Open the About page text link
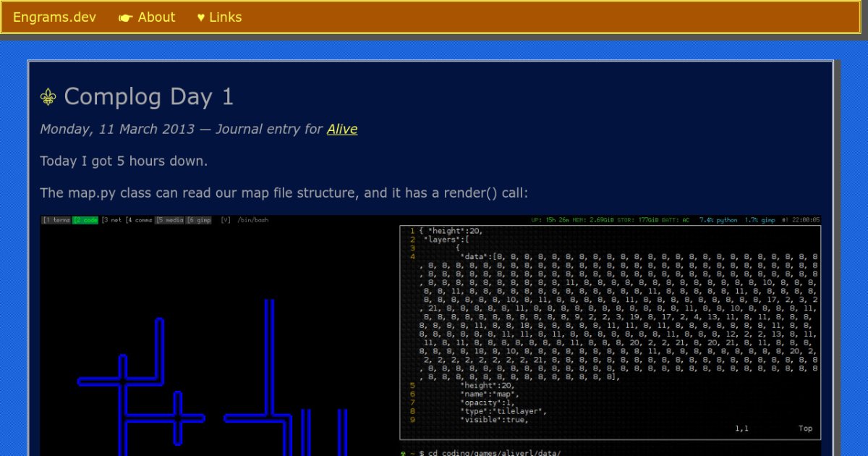The height and width of the screenshot is (456, 868). [156, 17]
